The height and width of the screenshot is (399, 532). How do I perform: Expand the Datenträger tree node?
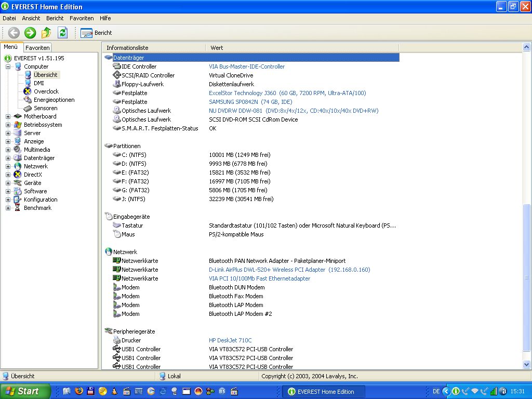8,158
